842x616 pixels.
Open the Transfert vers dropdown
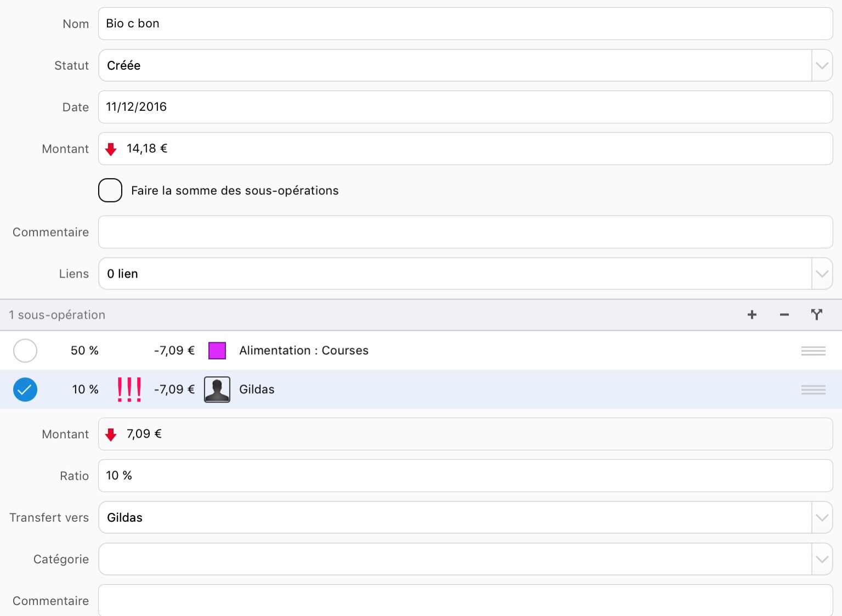click(x=822, y=517)
